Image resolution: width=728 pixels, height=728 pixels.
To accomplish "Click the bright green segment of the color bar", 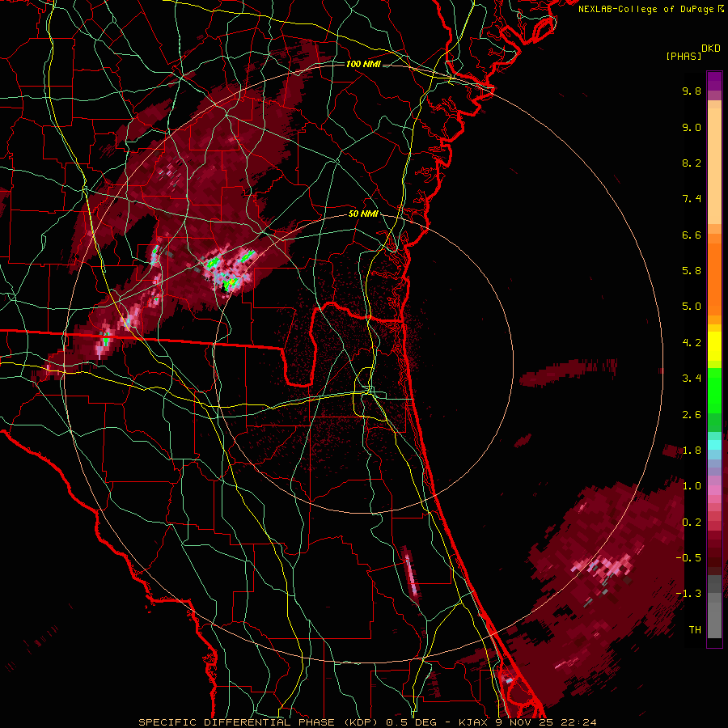I will coord(714,390).
